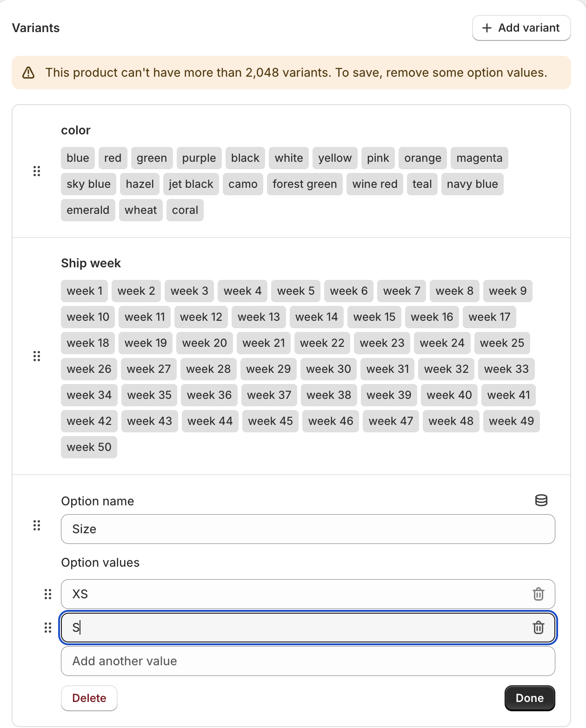
Task: Click the Done button
Action: [529, 698]
